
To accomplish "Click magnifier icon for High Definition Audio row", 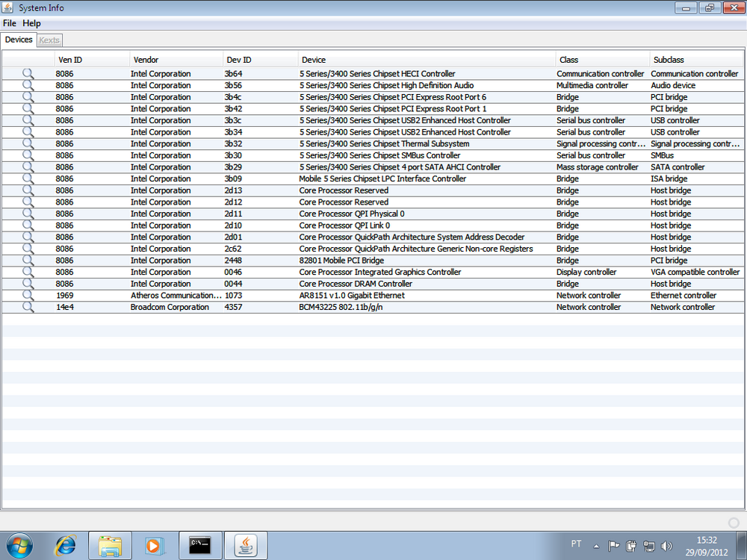I will [x=28, y=86].
